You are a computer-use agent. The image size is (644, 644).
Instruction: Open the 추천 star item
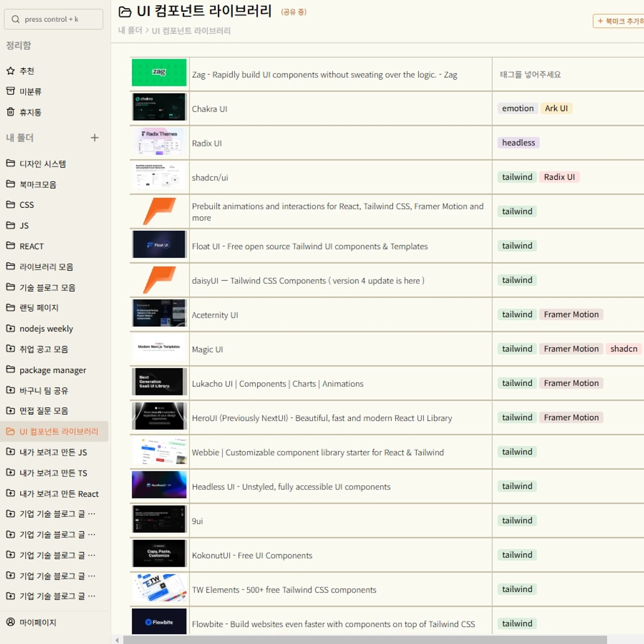click(20, 71)
